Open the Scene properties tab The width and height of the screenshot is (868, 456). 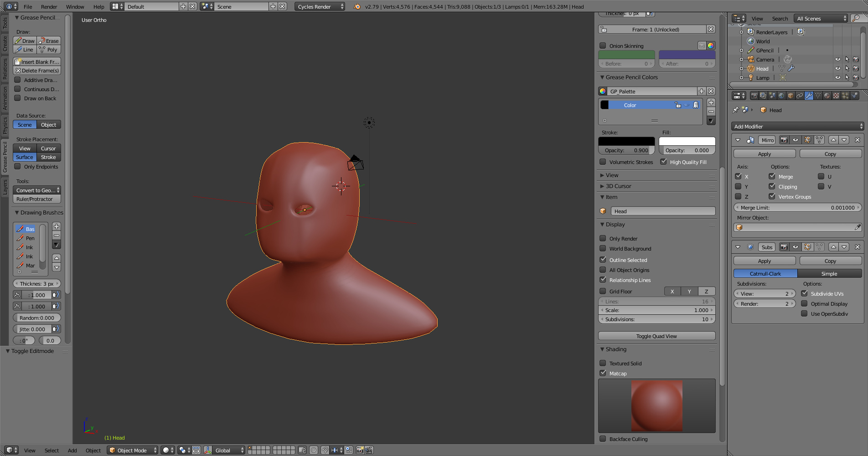(772, 96)
